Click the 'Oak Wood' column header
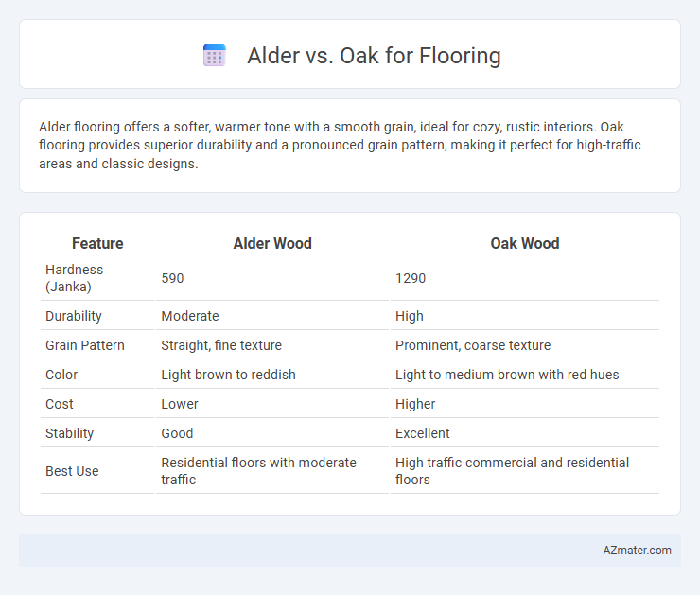Viewport: 700px width, 595px height. [x=525, y=243]
